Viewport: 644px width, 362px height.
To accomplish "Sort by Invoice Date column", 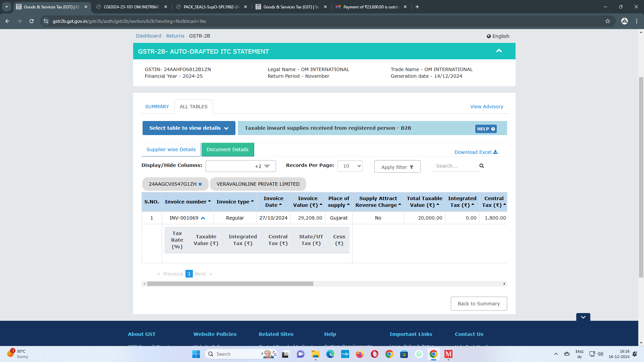I will tap(273, 202).
